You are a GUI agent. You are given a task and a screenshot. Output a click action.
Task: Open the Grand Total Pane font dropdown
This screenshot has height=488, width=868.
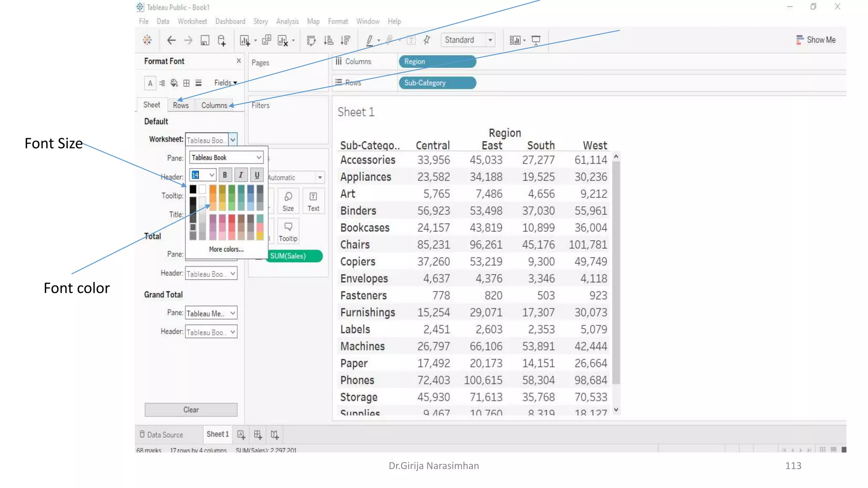pos(232,313)
